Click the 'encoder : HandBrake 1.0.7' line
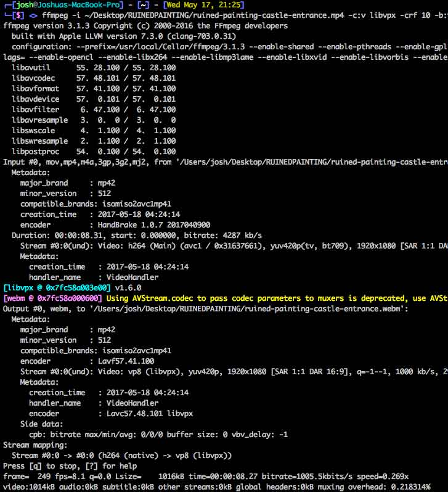The image size is (448, 492). click(x=115, y=225)
